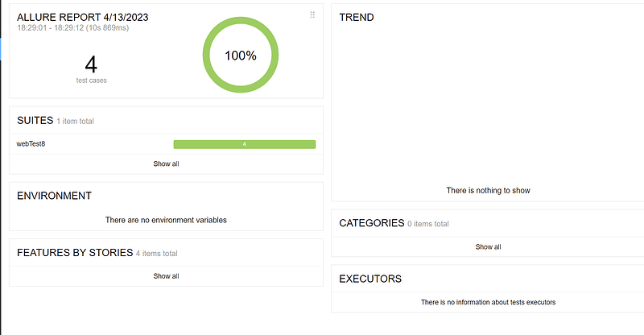Click the 4 test cases counter
This screenshot has width=644, height=335.
tap(91, 68)
